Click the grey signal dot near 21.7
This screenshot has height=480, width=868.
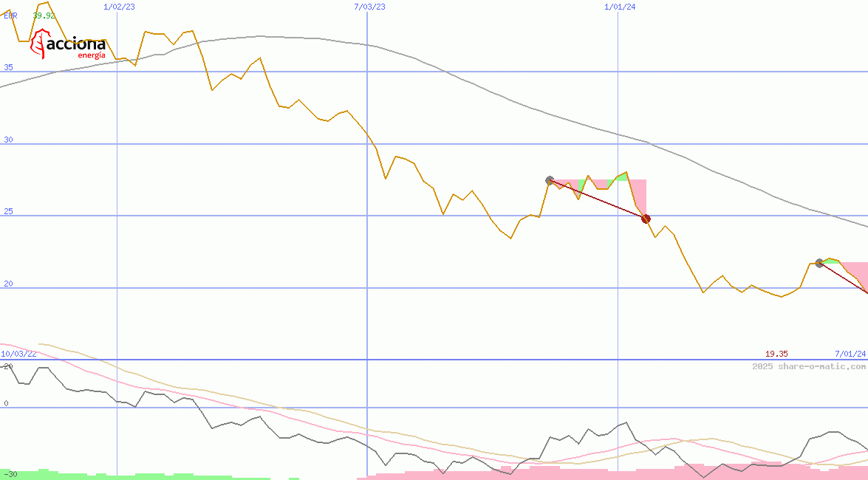pos(819,263)
